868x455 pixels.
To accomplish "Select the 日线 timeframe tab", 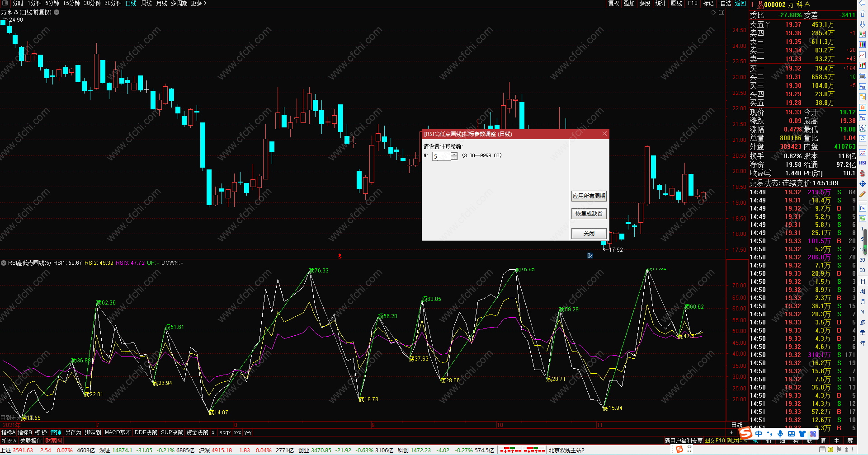I will (x=131, y=3).
